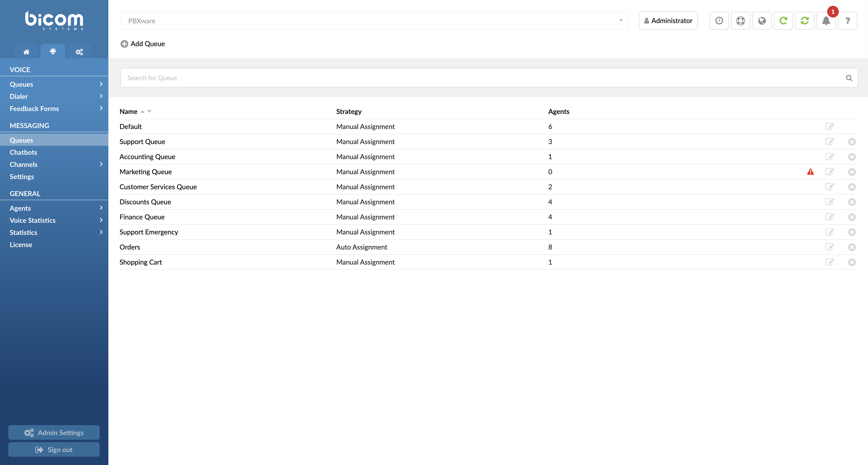
Task: Click the green reload arrow icon
Action: [x=783, y=21]
